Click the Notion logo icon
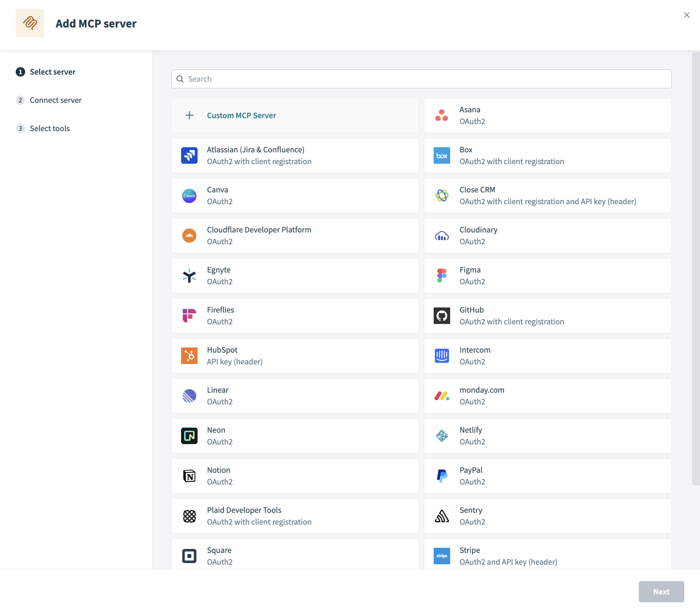 tap(189, 476)
